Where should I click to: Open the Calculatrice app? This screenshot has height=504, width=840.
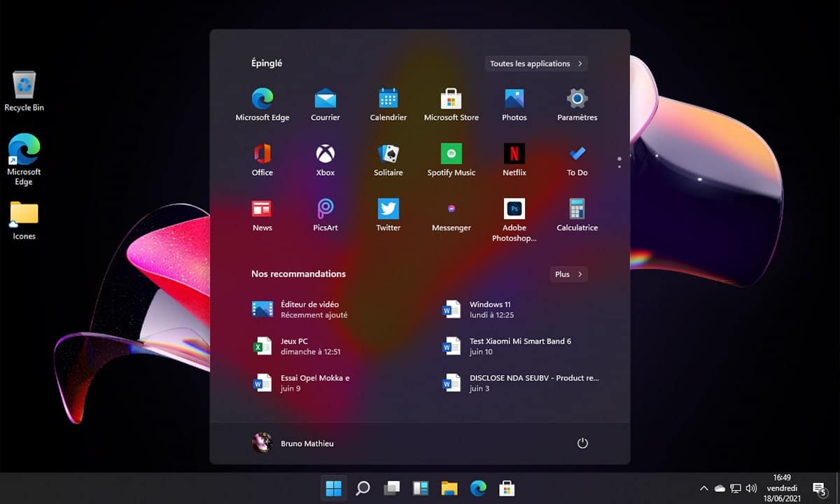577,216
